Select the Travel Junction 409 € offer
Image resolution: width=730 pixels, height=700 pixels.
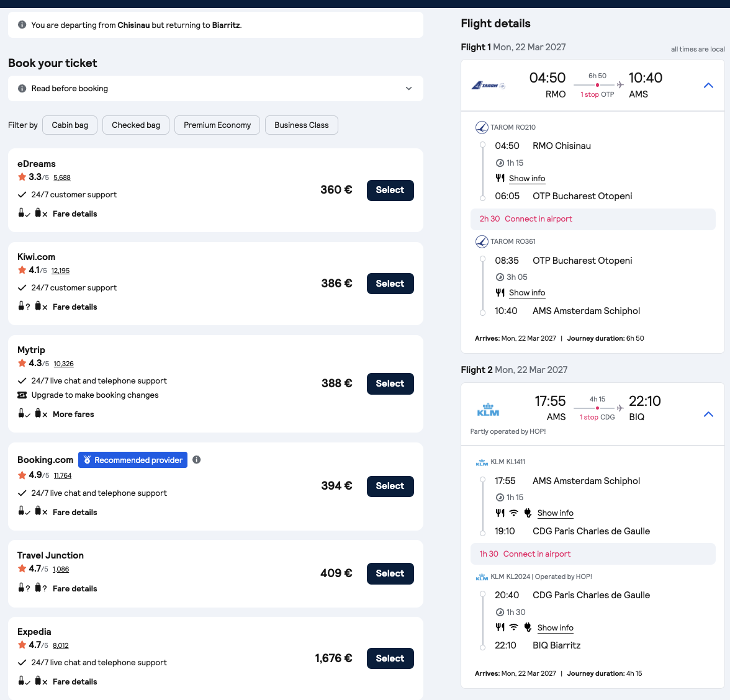[x=390, y=573]
